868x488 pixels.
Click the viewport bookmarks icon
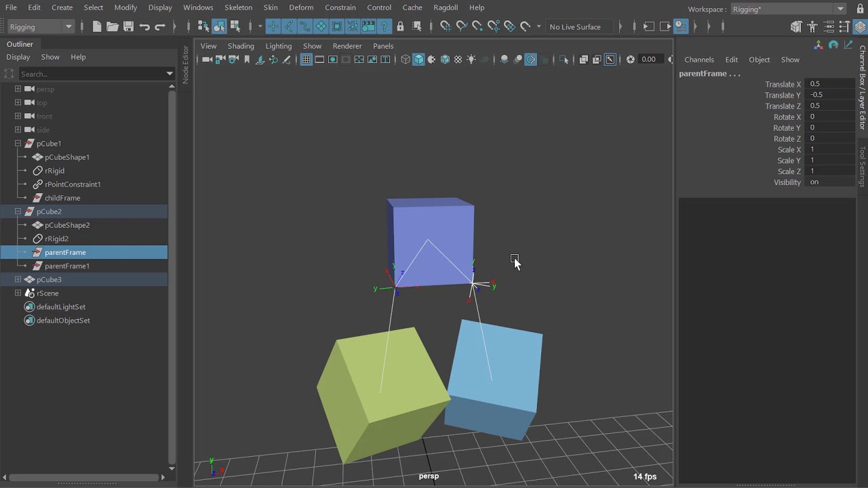(247, 60)
